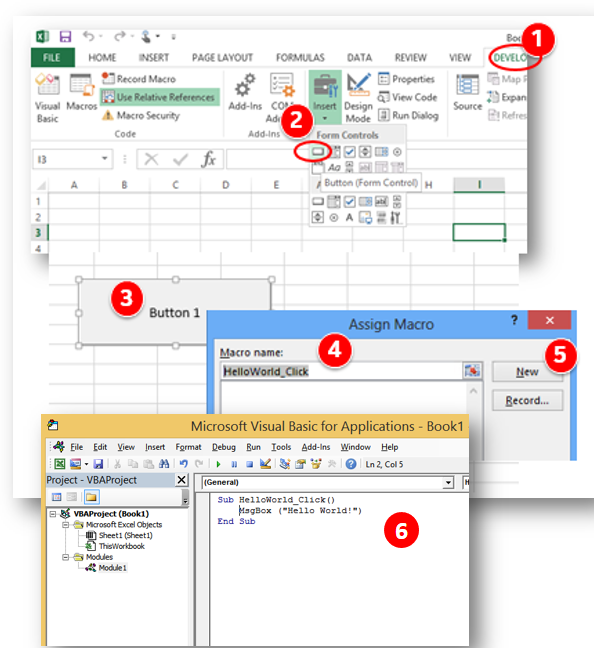Open More Controls in the ActiveX section

pyautogui.click(x=396, y=217)
